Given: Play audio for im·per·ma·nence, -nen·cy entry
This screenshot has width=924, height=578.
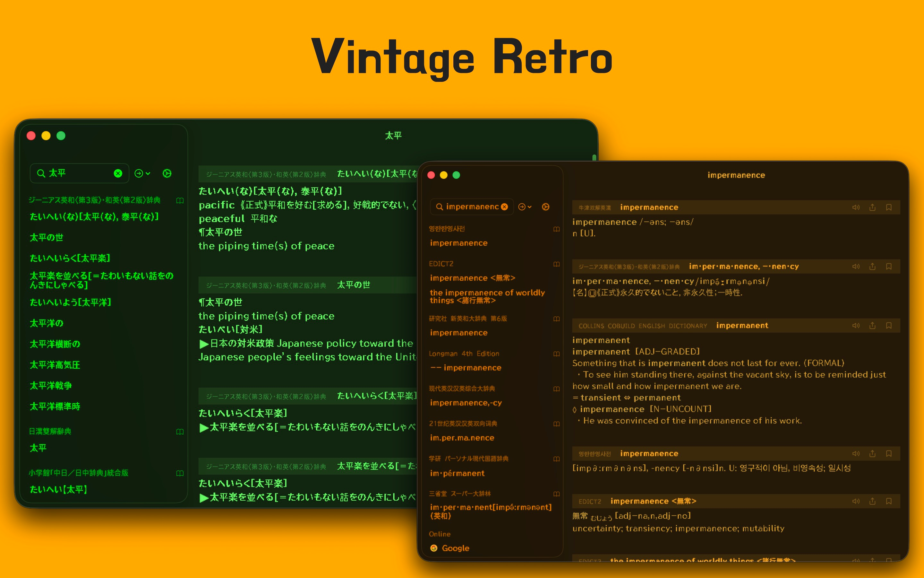Looking at the screenshot, I should (856, 267).
